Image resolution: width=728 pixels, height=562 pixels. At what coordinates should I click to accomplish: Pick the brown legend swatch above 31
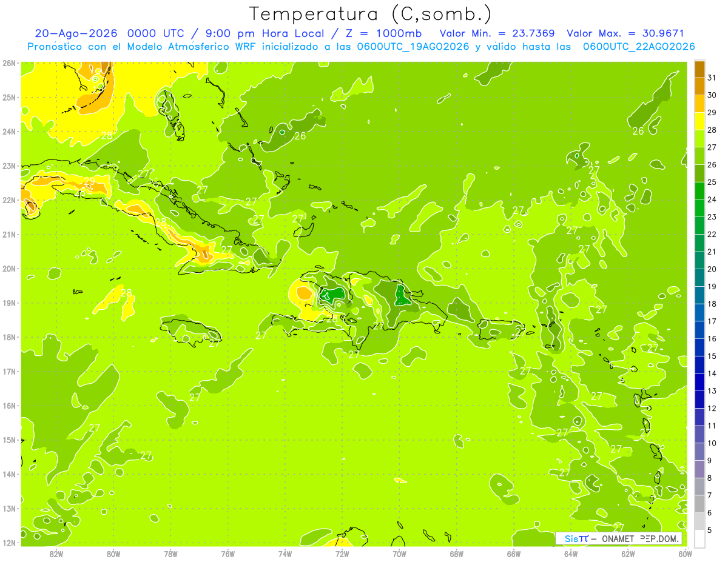pos(699,69)
